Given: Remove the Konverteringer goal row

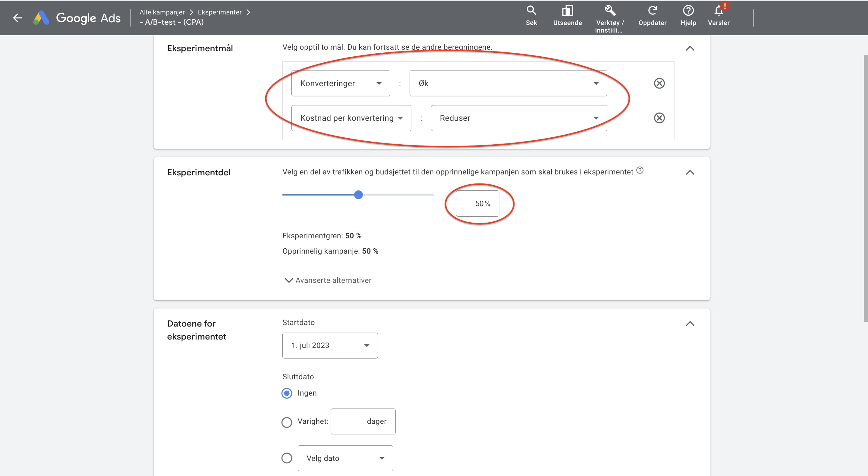Looking at the screenshot, I should click(x=659, y=83).
